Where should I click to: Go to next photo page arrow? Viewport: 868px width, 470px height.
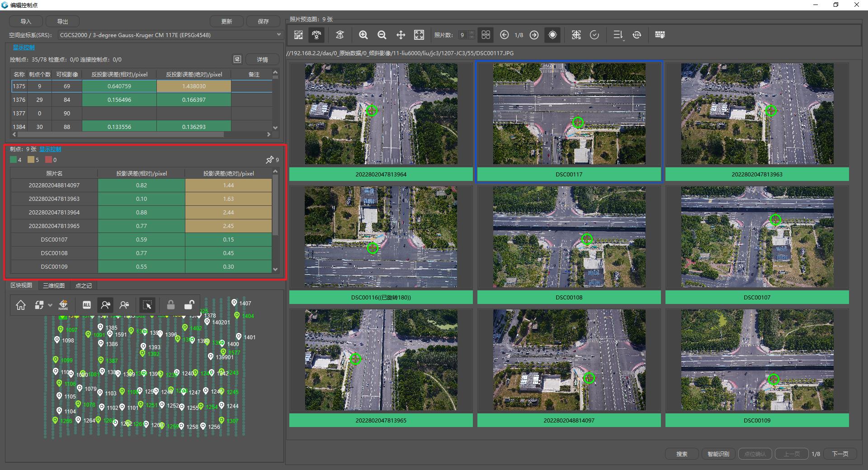pos(534,35)
